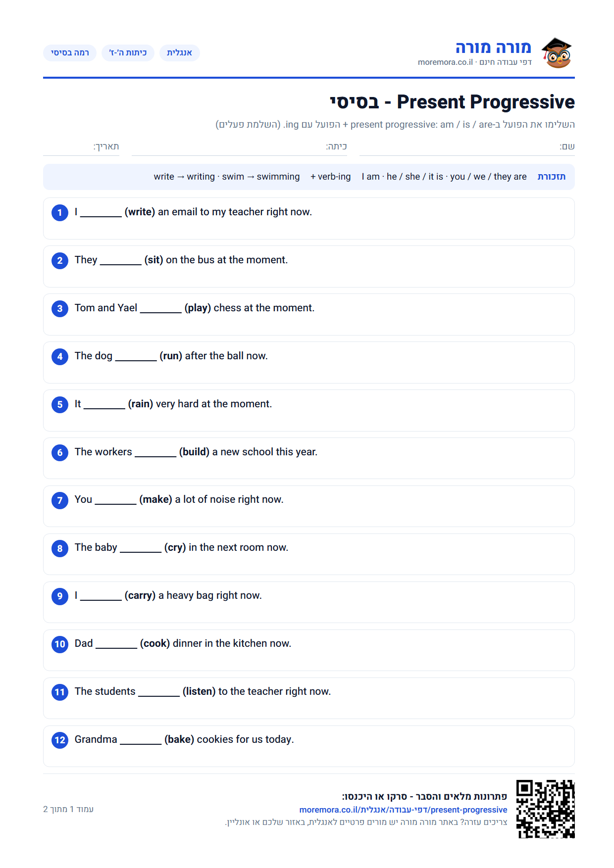
Task: Click the כיתות ה'-ז' grade tag
Action: point(128,53)
